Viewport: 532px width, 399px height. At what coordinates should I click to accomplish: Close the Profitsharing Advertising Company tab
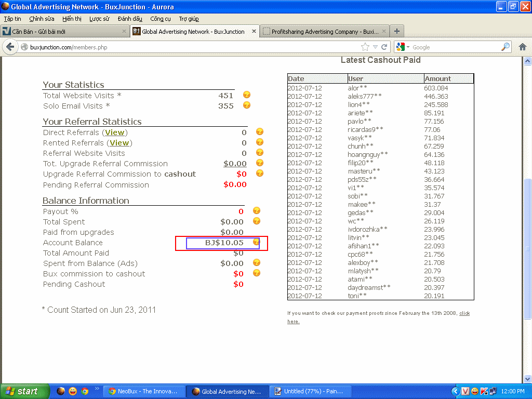coord(384,31)
